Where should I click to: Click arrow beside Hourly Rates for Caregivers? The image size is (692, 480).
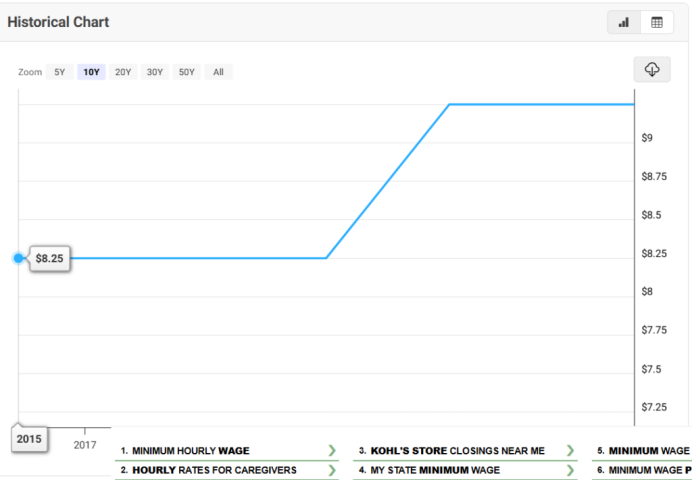tap(332, 469)
